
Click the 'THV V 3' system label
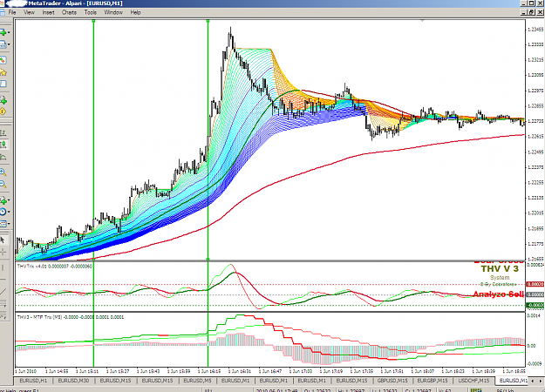(500, 269)
